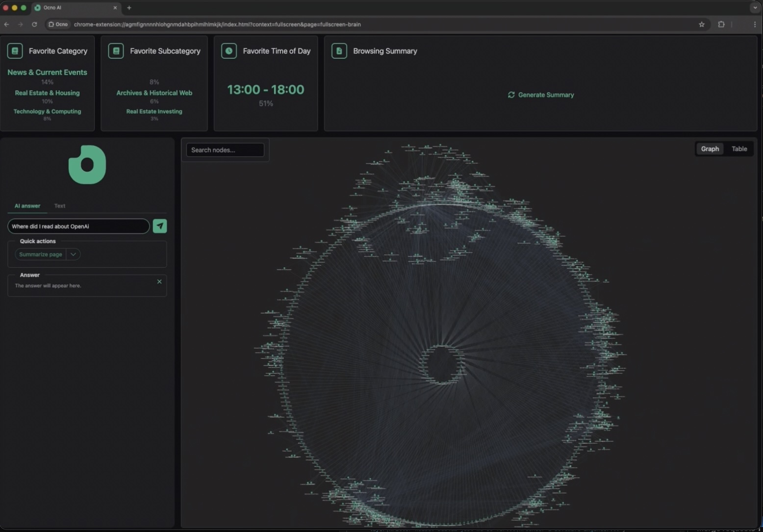
Task: Select the AI answer tab
Action: tap(27, 206)
